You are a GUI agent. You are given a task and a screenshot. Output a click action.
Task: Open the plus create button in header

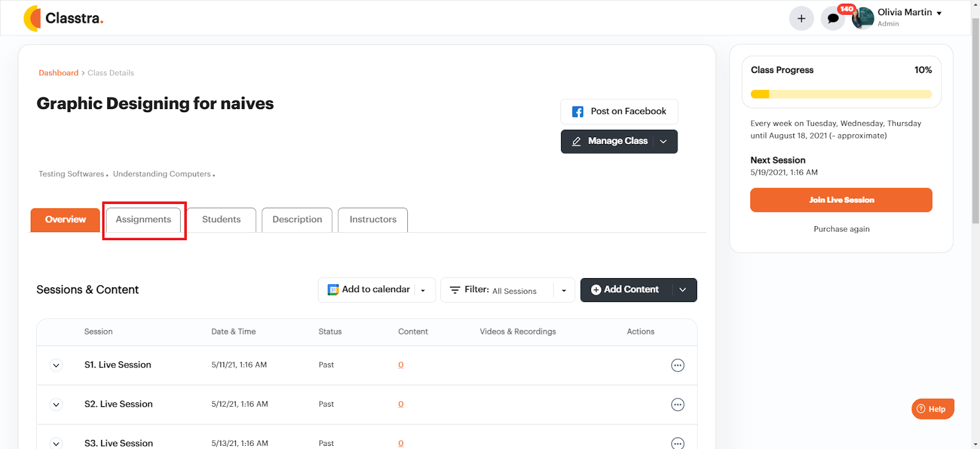click(801, 18)
